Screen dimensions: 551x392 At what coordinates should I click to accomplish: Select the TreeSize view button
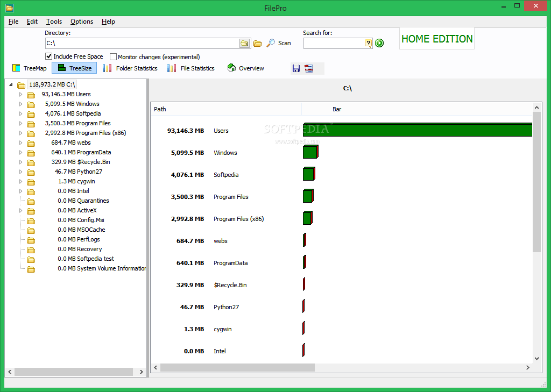click(x=74, y=68)
